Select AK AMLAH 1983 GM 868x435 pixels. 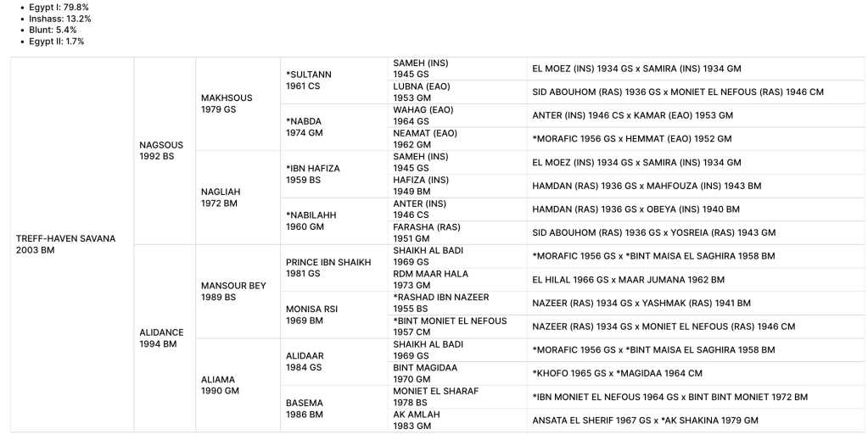click(416, 420)
